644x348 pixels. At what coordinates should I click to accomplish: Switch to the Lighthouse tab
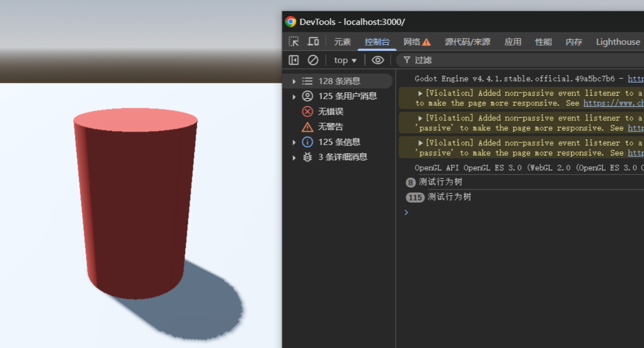618,42
